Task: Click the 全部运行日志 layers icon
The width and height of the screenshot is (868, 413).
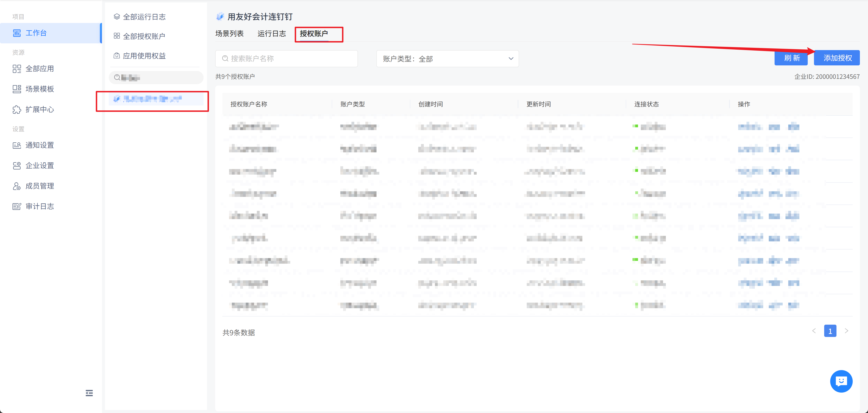Action: (x=117, y=16)
